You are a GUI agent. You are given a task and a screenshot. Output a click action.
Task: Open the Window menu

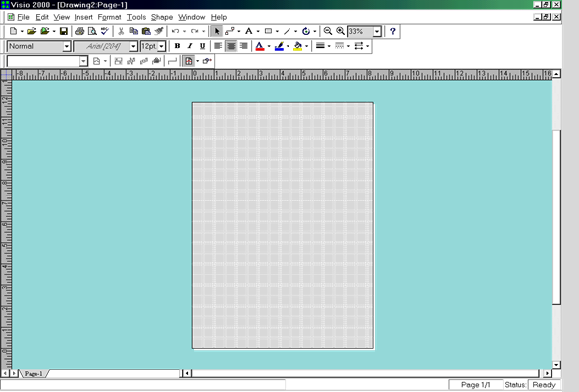[191, 17]
